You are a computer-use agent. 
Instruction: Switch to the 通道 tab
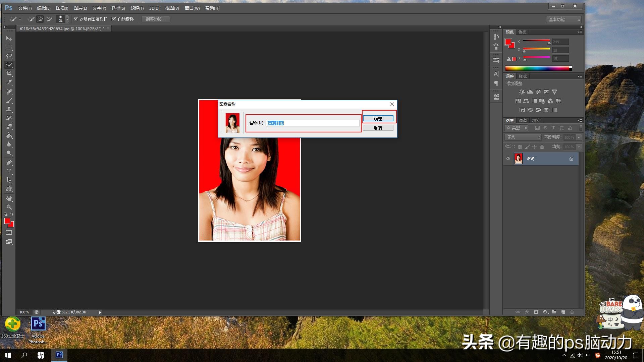click(x=523, y=120)
